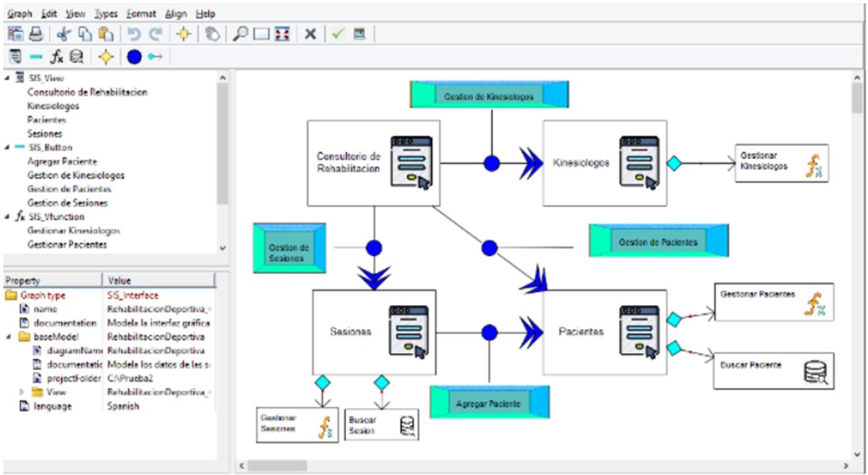Click canvas vertical scroll down arrow
The image size is (868, 475).
857,454
